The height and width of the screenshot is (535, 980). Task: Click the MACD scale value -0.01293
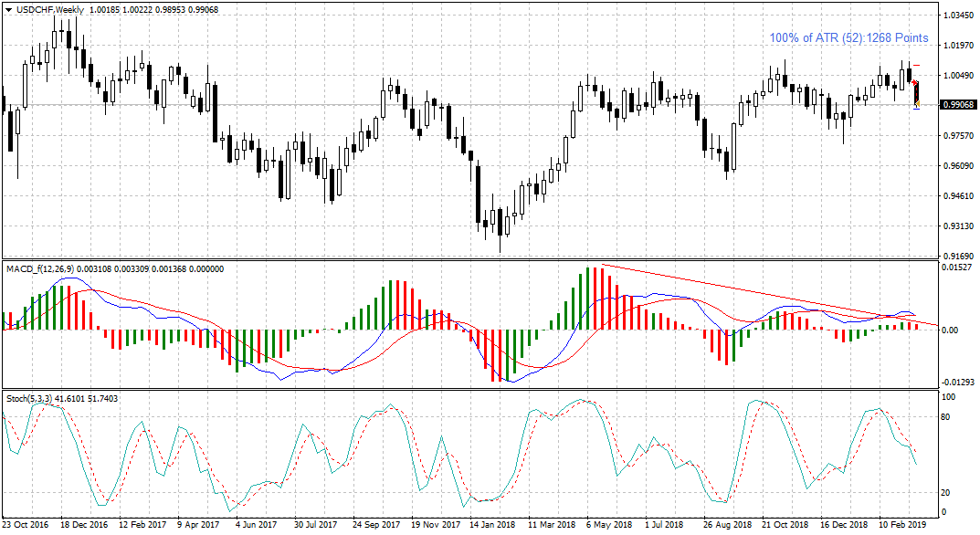click(x=957, y=382)
